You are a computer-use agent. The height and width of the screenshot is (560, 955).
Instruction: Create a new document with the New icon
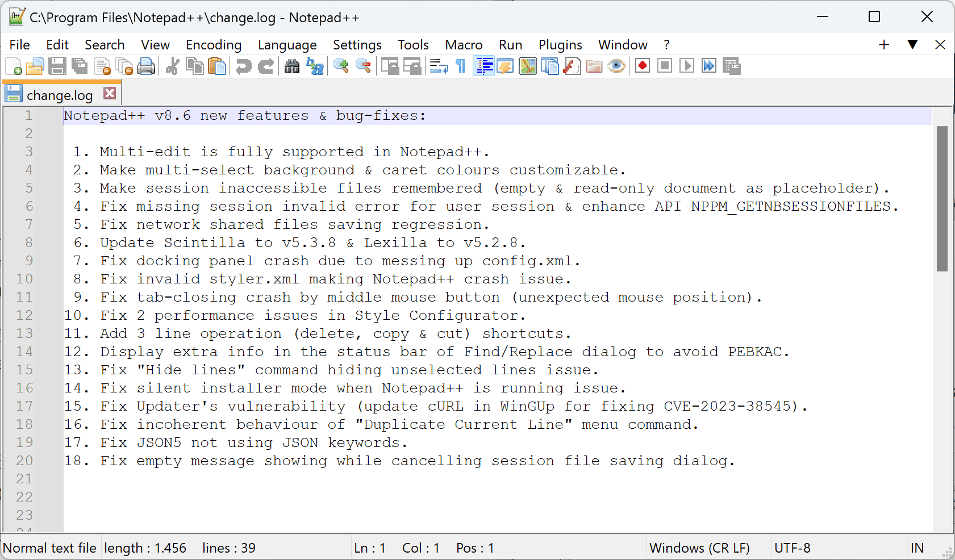coord(13,66)
